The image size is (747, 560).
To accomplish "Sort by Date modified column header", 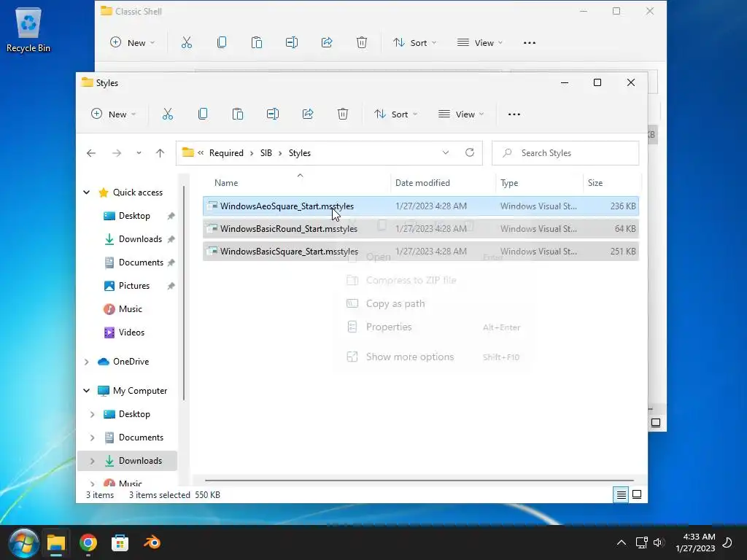I will pyautogui.click(x=443, y=183).
